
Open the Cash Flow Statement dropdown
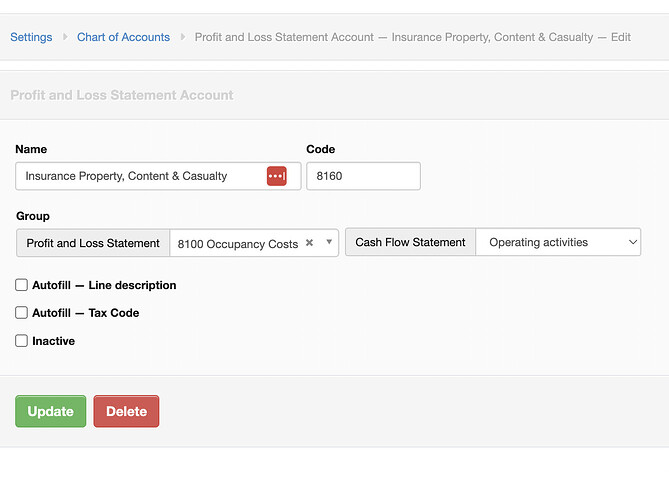[x=558, y=242]
